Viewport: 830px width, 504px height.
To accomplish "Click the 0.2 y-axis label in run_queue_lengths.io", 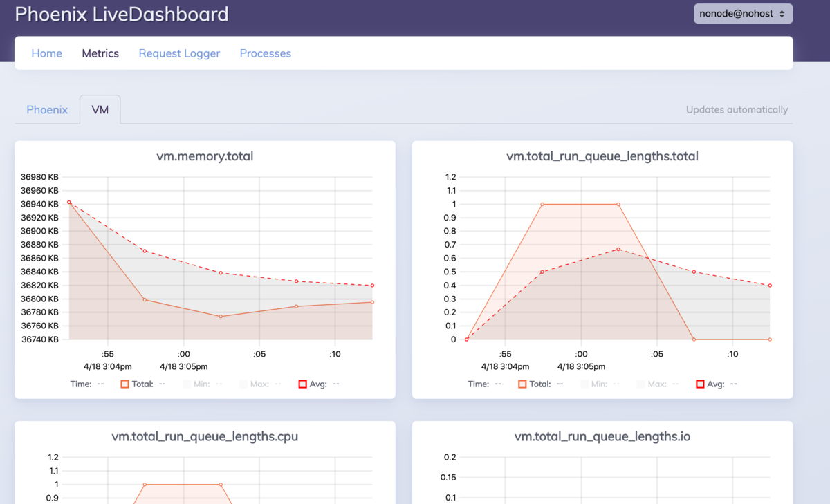I will tap(450, 457).
